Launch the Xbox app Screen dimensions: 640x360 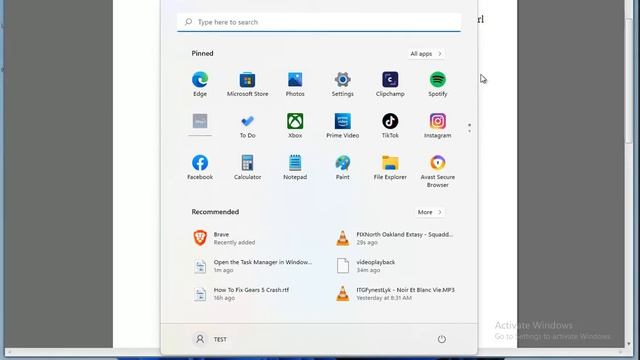(x=295, y=126)
